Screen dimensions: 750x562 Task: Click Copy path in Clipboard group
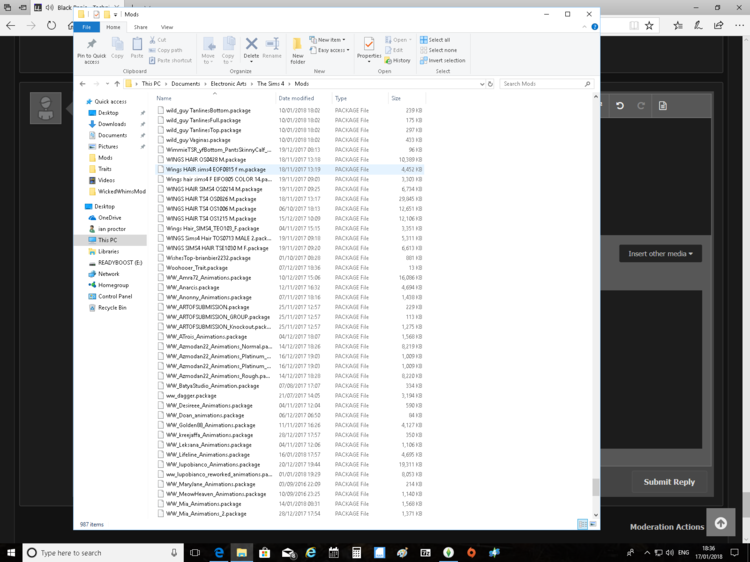165,50
